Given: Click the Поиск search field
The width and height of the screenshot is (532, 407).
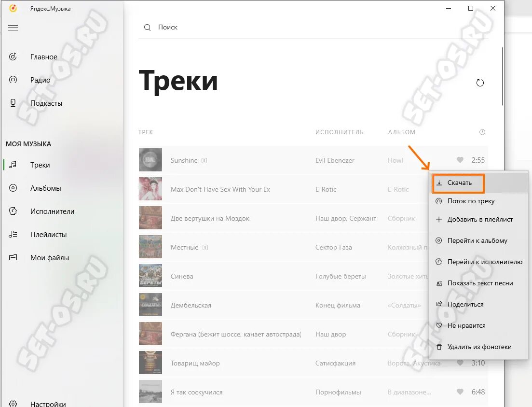Looking at the screenshot, I should (313, 28).
